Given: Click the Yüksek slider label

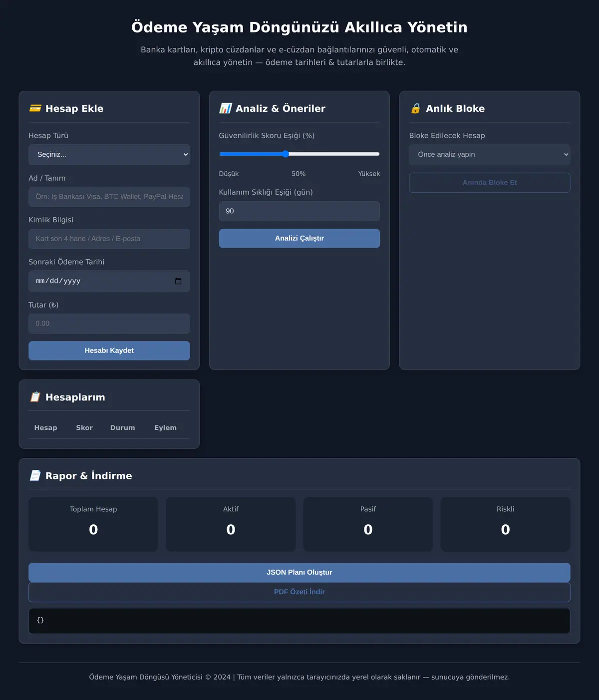Looking at the screenshot, I should pyautogui.click(x=369, y=174).
